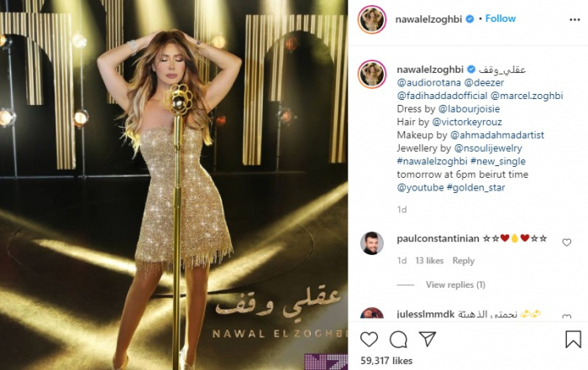
Task: Like the post with heart icon
Action: 369,339
